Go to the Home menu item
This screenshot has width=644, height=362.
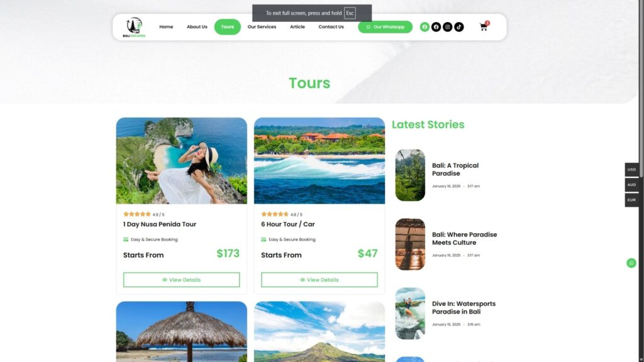(166, 27)
